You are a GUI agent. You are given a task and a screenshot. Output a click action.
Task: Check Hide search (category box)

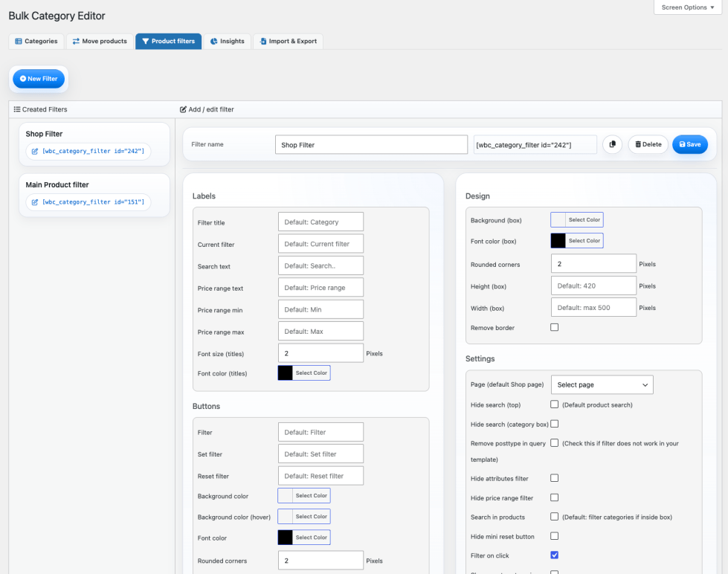(x=554, y=424)
